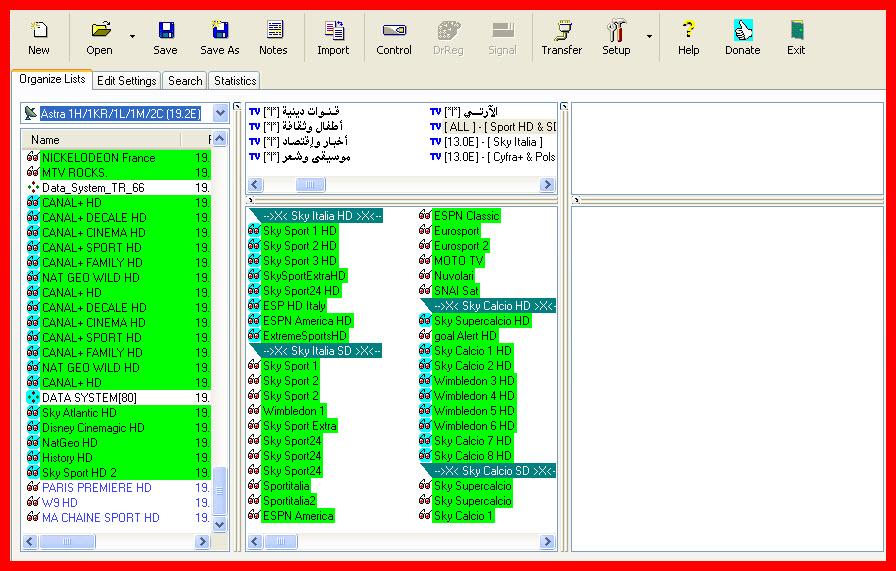
Task: Open the Notes toolbar icon
Action: (x=274, y=30)
